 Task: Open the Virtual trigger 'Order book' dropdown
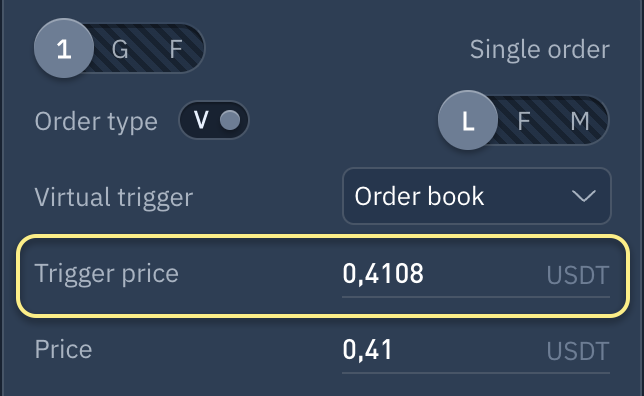point(477,196)
